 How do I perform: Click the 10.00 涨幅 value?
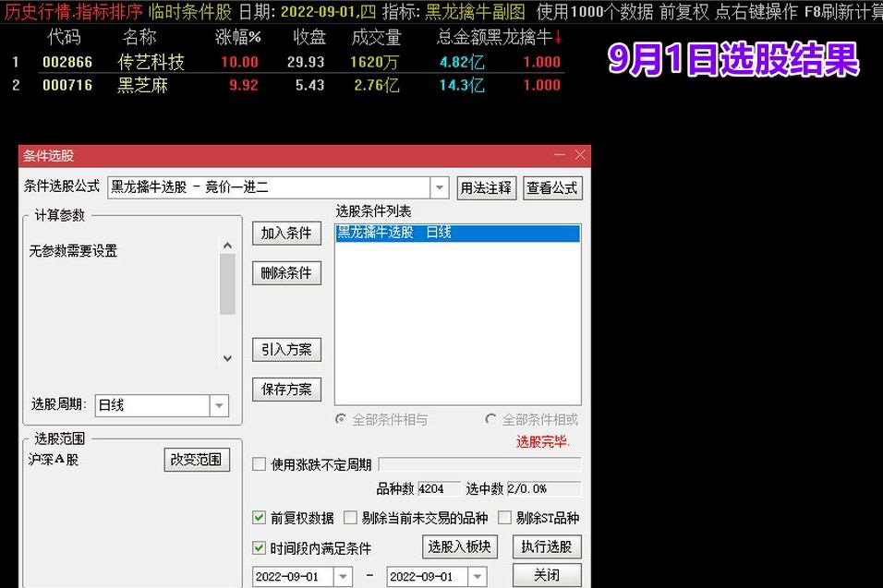point(239,62)
